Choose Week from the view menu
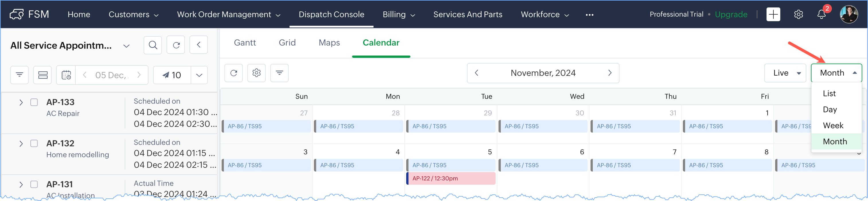 tap(833, 126)
